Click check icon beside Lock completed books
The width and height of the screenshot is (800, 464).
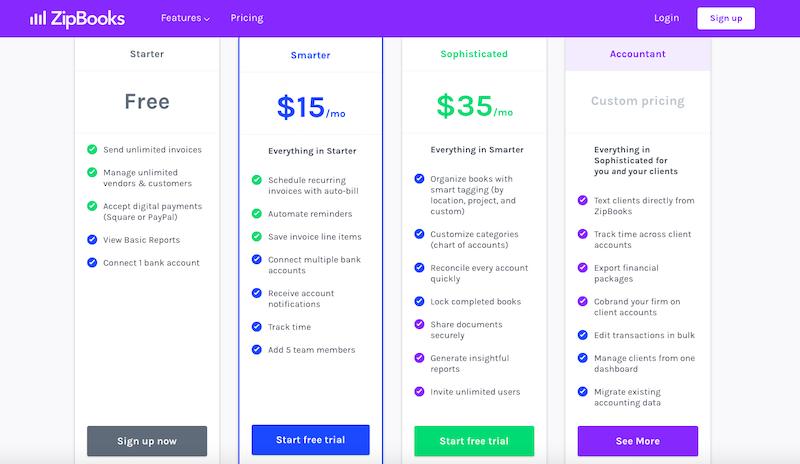tap(419, 301)
